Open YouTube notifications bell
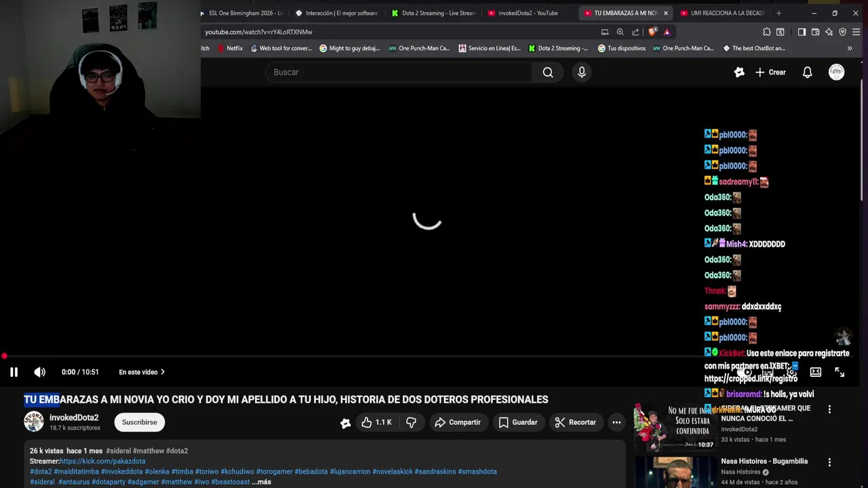The width and height of the screenshot is (868, 488). tap(807, 72)
